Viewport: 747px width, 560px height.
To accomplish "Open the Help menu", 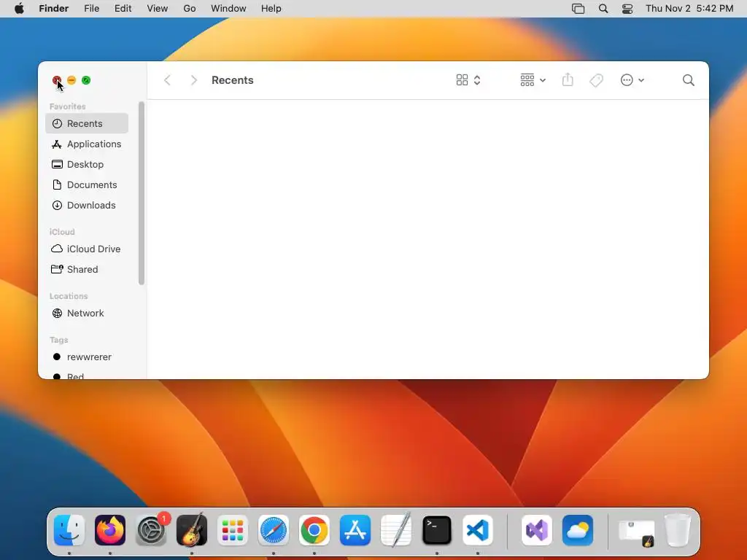I will click(271, 9).
